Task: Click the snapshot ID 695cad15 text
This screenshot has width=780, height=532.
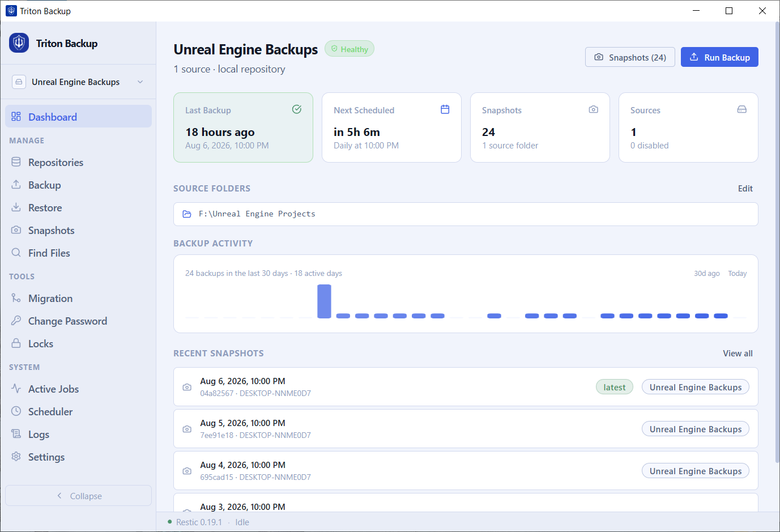Action: [217, 477]
